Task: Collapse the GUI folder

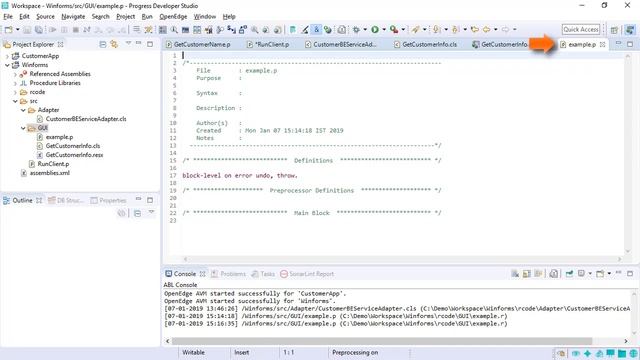Action: click(23, 128)
